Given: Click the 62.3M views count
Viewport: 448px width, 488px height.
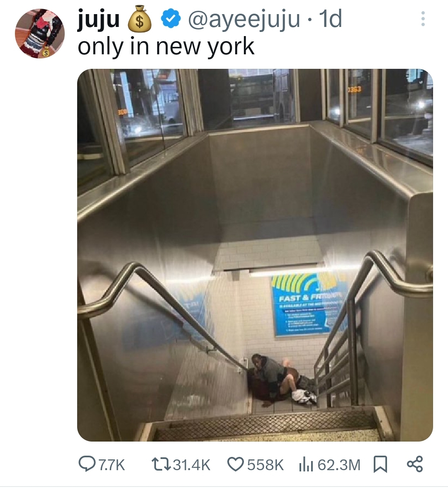Looking at the screenshot, I should pos(339,465).
